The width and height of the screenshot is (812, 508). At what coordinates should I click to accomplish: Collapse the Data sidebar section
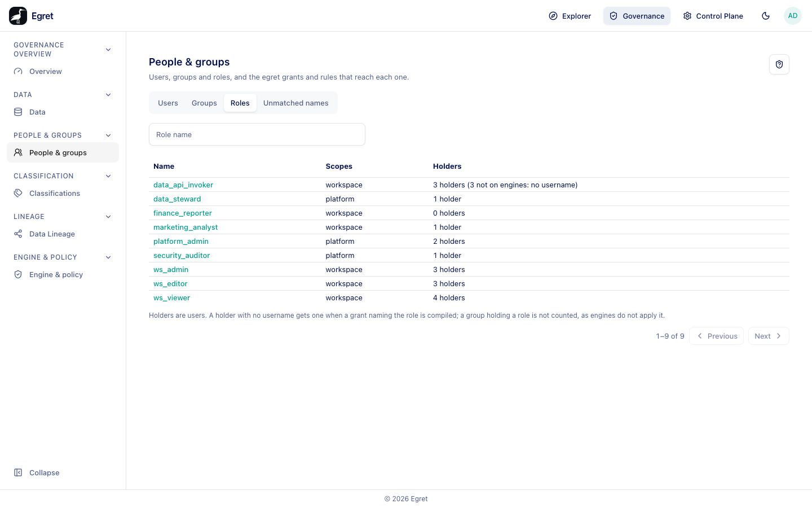click(x=108, y=95)
